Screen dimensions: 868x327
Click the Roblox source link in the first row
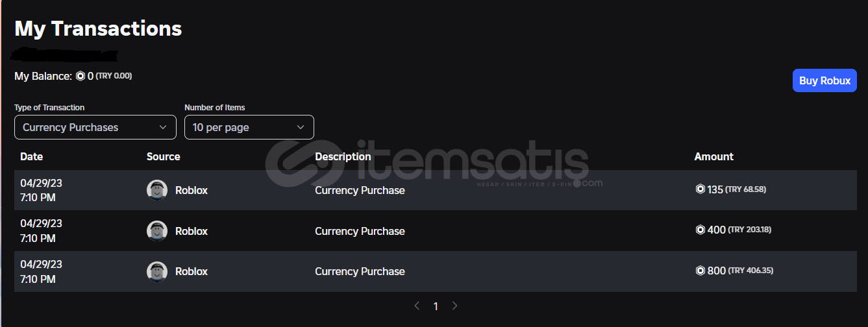pos(192,190)
